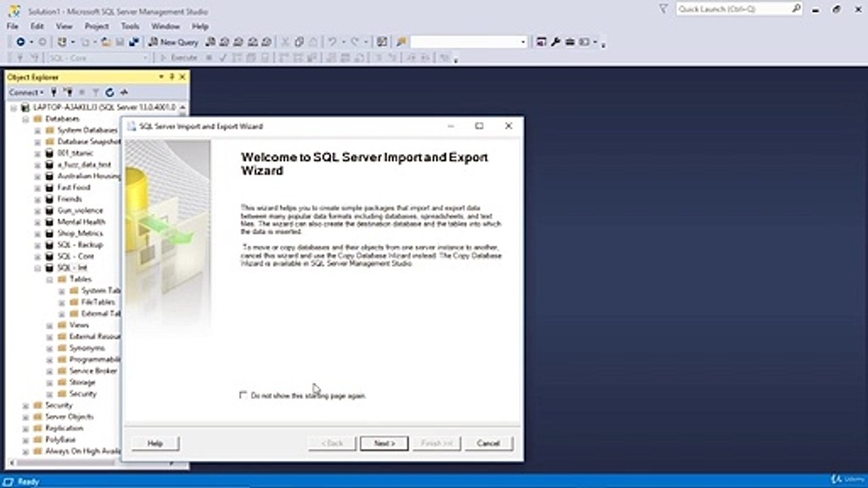Open Activity Monitor from Object Explorer toolbar
Viewport: 868px width, 488px height.
(x=123, y=92)
